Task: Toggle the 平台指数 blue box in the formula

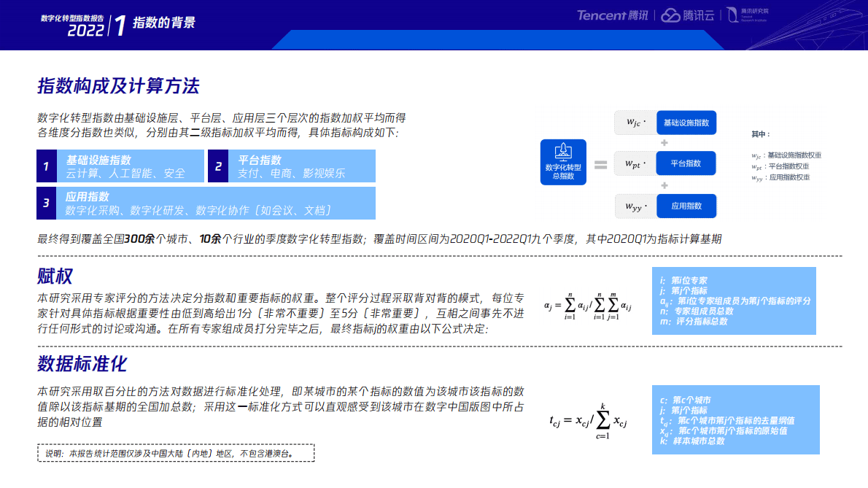Action: (x=685, y=163)
